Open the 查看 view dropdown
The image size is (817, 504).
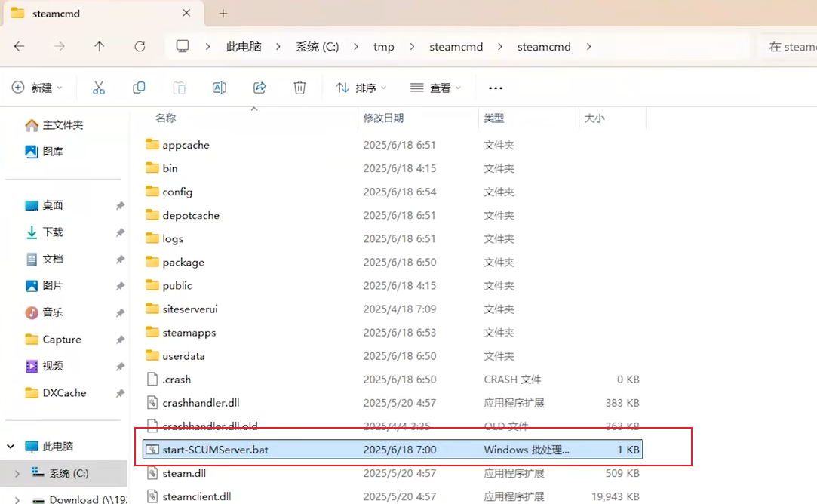tap(435, 88)
